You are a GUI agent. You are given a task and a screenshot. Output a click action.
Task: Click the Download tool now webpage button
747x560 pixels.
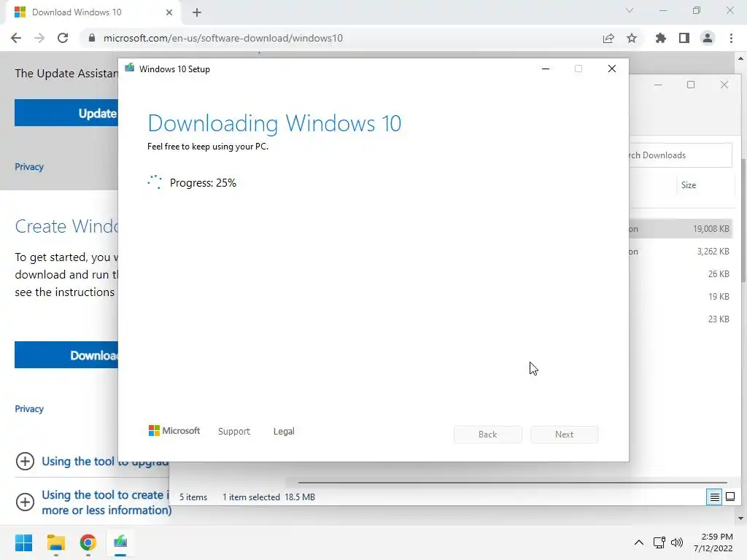click(66, 355)
